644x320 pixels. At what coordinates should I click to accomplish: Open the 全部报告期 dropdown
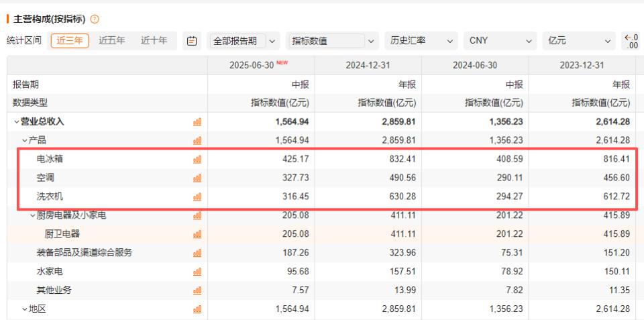pyautogui.click(x=244, y=41)
